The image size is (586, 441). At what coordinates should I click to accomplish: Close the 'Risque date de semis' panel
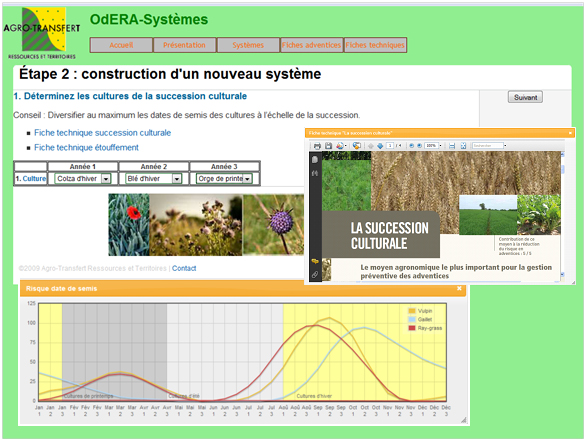pyautogui.click(x=459, y=288)
